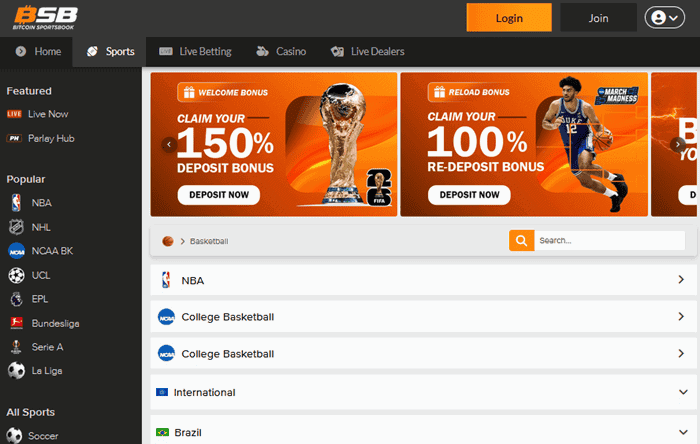Click NCAA logo in second College Basketball row
Screen dimensions: 700x444
pos(167,353)
